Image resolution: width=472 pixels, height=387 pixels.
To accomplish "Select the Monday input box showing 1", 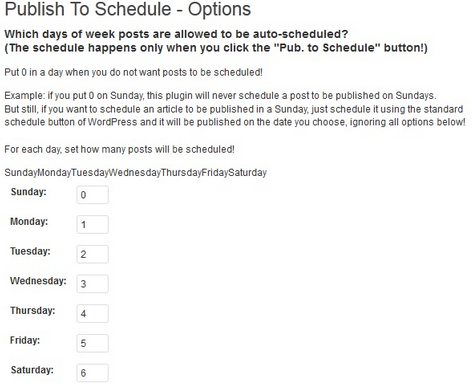I will point(92,224).
